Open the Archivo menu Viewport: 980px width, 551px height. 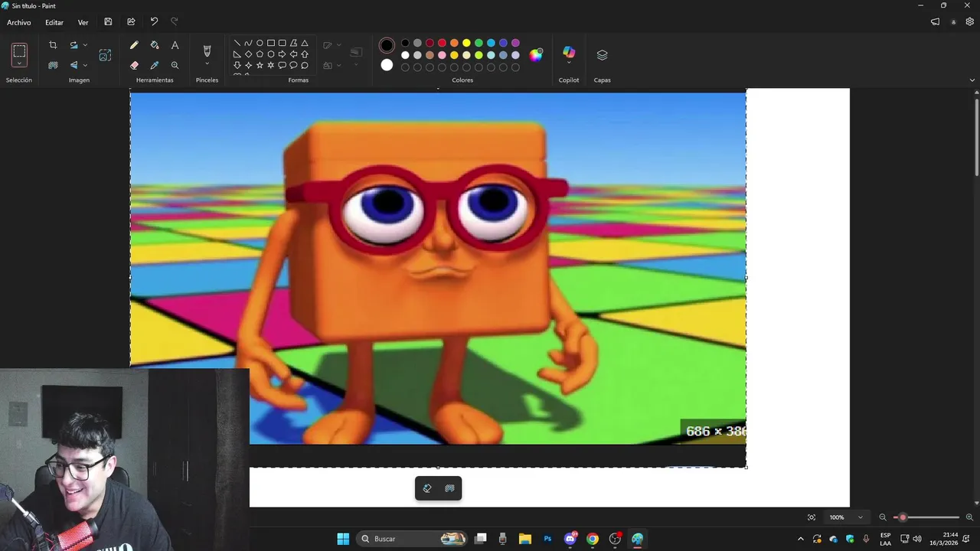[19, 22]
